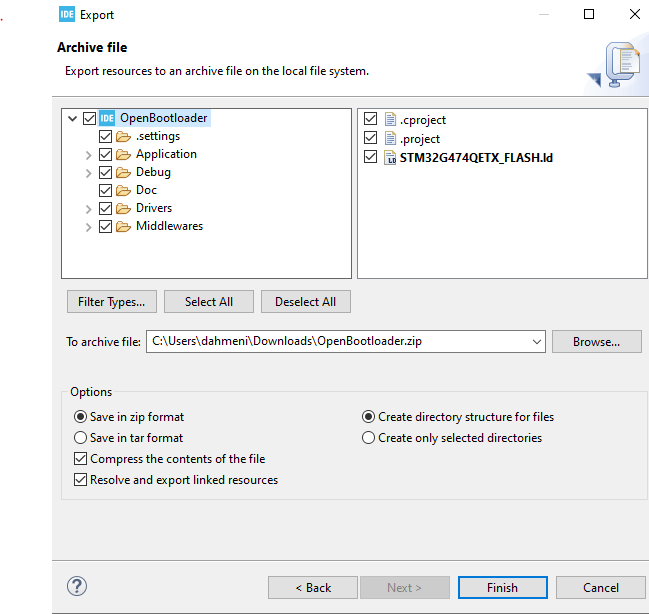Select the Doc tree item label
The height and width of the screenshot is (614, 649).
tap(147, 190)
